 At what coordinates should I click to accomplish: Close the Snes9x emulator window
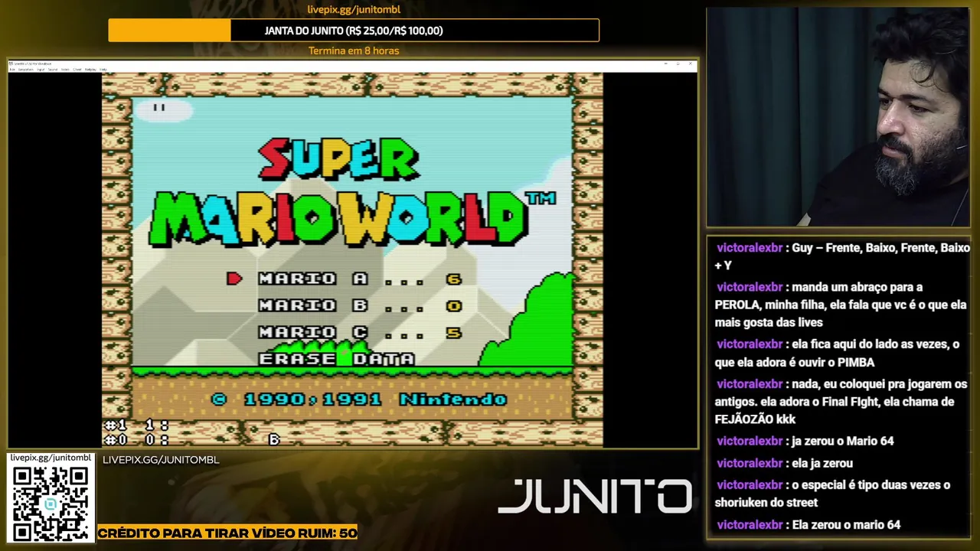[x=691, y=64]
